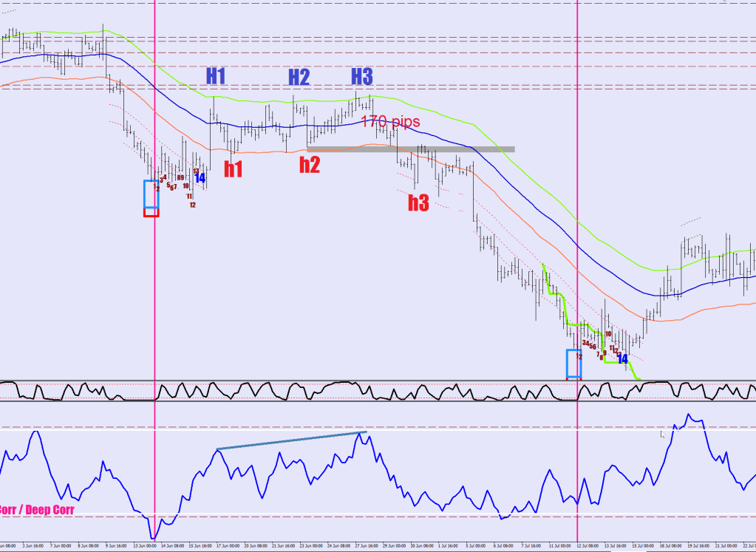Select the blue H2 swing high label
This screenshot has width=756, height=552.
pos(299,77)
